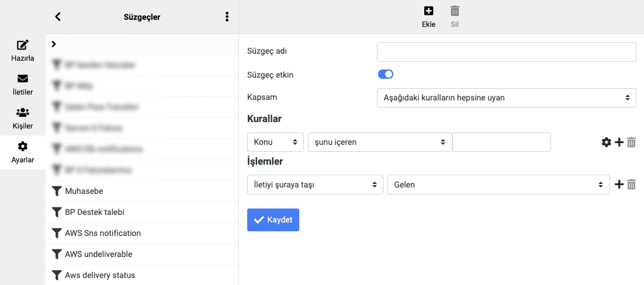Click the Ekle add filter icon
The image size is (644, 285).
pos(428,11)
